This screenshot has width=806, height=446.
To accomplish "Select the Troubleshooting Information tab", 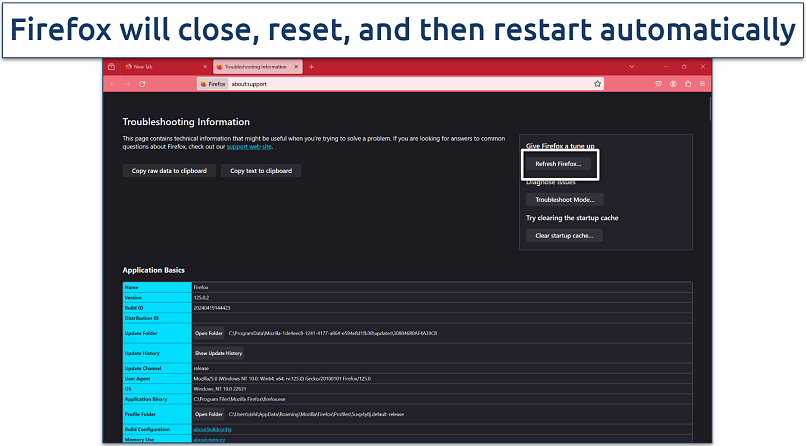I will pyautogui.click(x=250, y=67).
